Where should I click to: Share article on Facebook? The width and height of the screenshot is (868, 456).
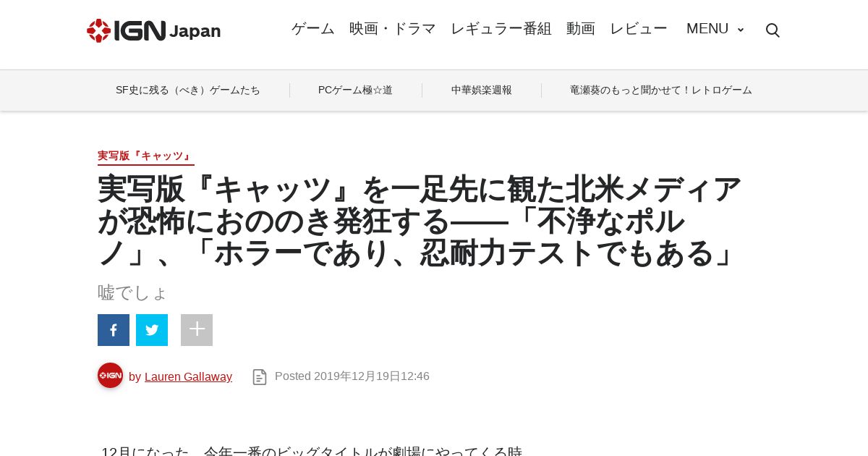[x=114, y=330]
